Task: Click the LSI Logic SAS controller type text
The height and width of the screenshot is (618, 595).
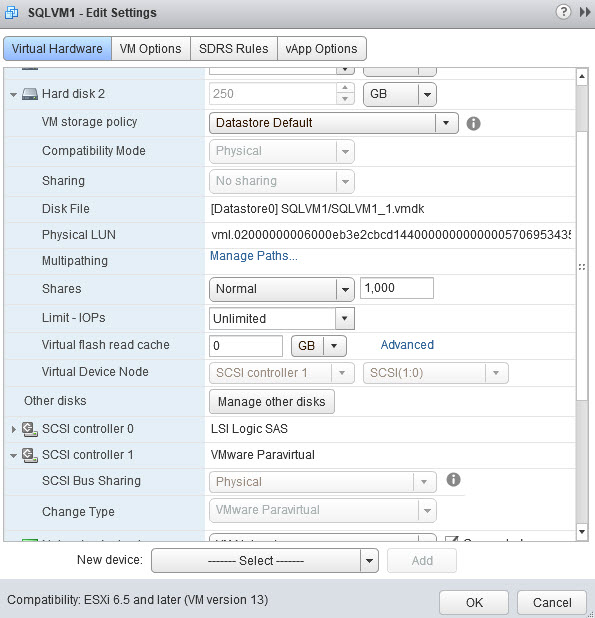Action: 249,429
